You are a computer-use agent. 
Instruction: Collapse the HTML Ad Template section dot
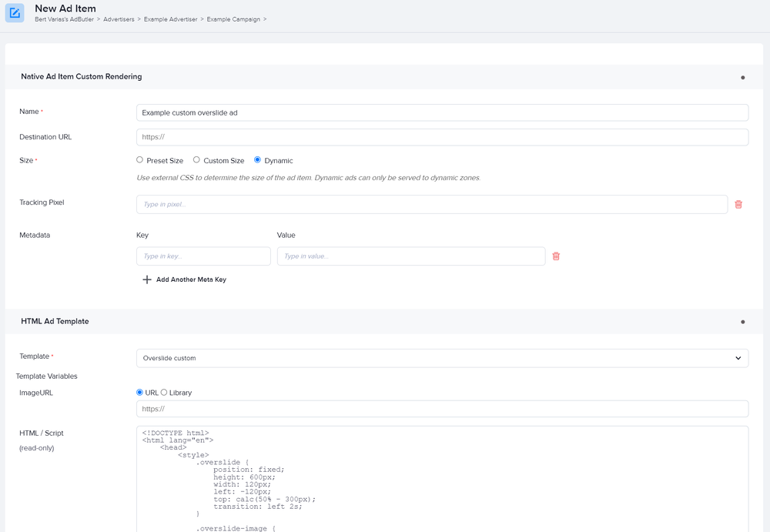(x=742, y=322)
